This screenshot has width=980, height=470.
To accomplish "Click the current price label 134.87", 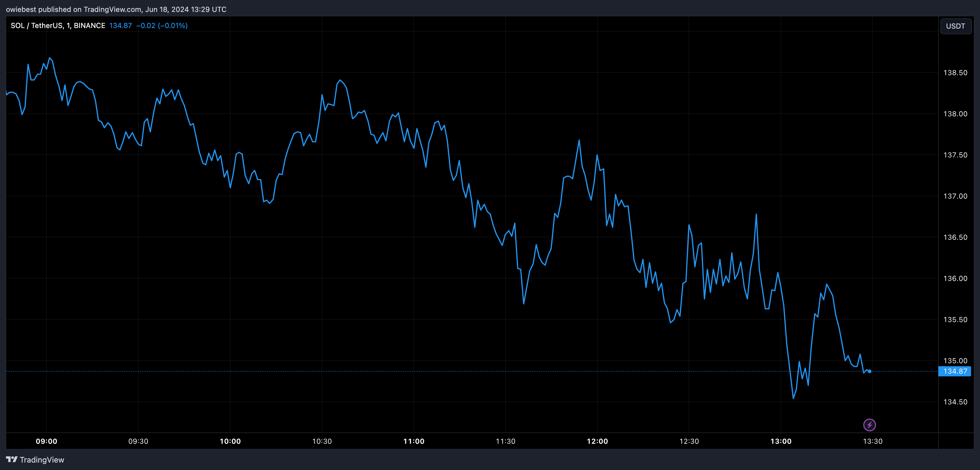I will 955,371.
